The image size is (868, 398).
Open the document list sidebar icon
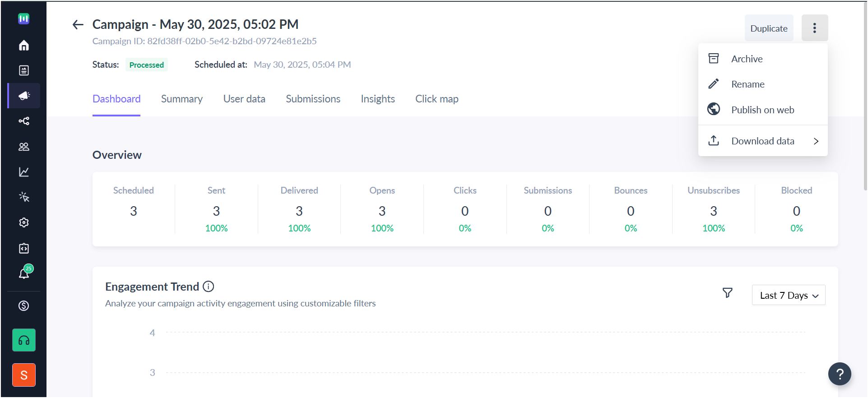pyautogui.click(x=24, y=70)
